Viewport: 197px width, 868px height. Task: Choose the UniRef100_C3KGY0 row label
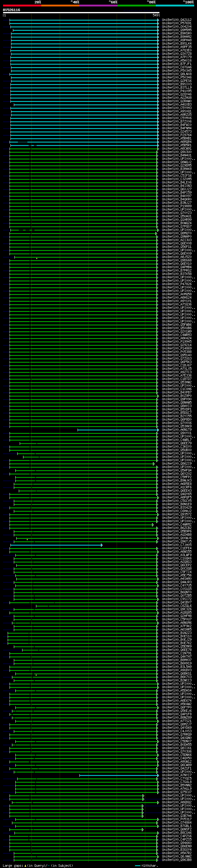pyautogui.click(x=176, y=446)
